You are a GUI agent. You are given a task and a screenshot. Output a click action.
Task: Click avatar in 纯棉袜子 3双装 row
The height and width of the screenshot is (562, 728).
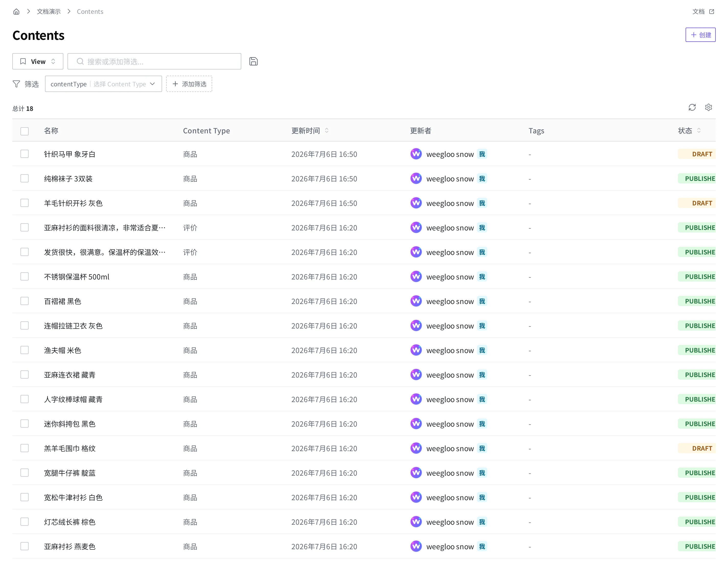pyautogui.click(x=416, y=179)
